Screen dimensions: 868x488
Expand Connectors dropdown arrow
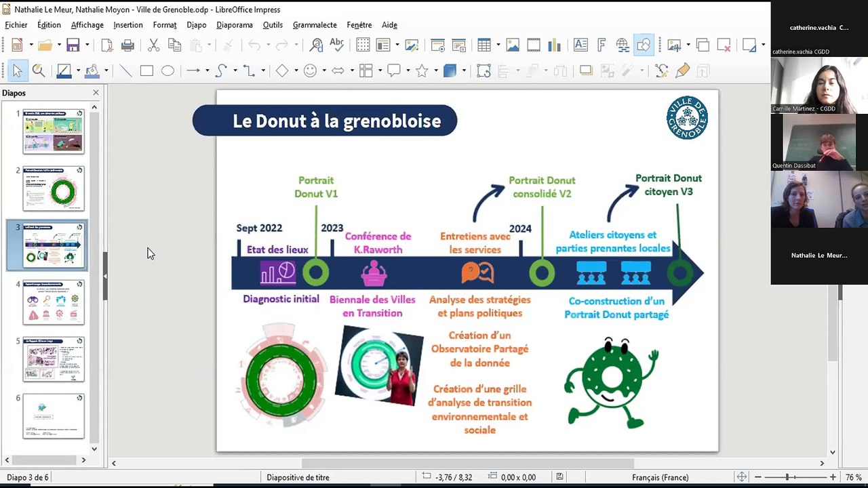coord(262,70)
